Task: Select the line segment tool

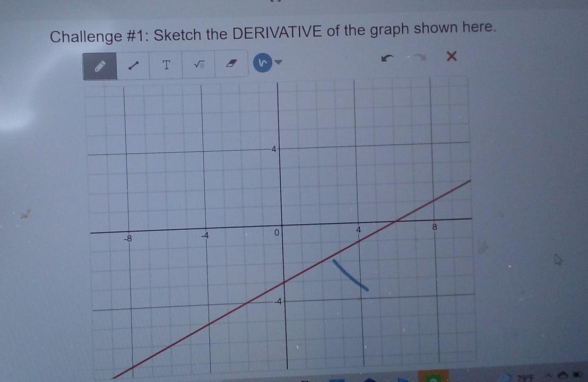Action: pyautogui.click(x=133, y=66)
